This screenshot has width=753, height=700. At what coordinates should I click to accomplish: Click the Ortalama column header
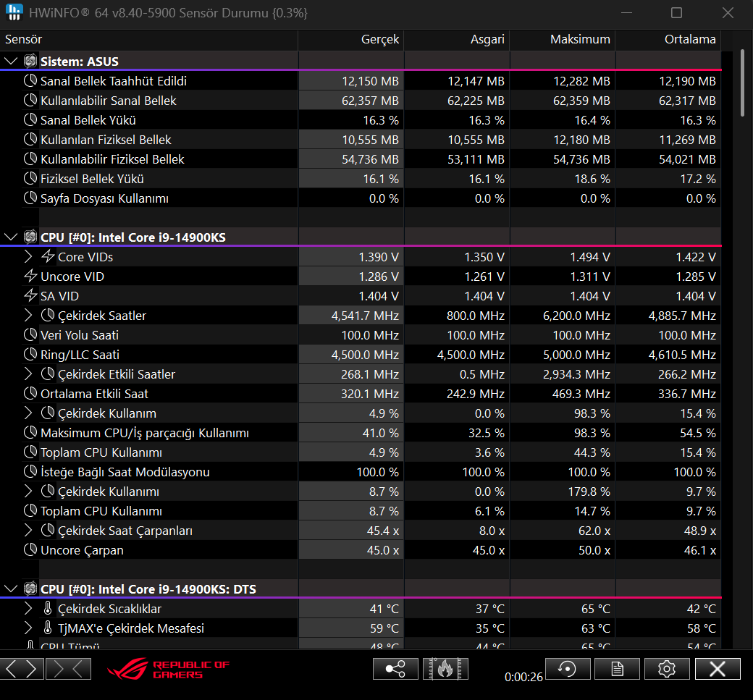coord(668,39)
